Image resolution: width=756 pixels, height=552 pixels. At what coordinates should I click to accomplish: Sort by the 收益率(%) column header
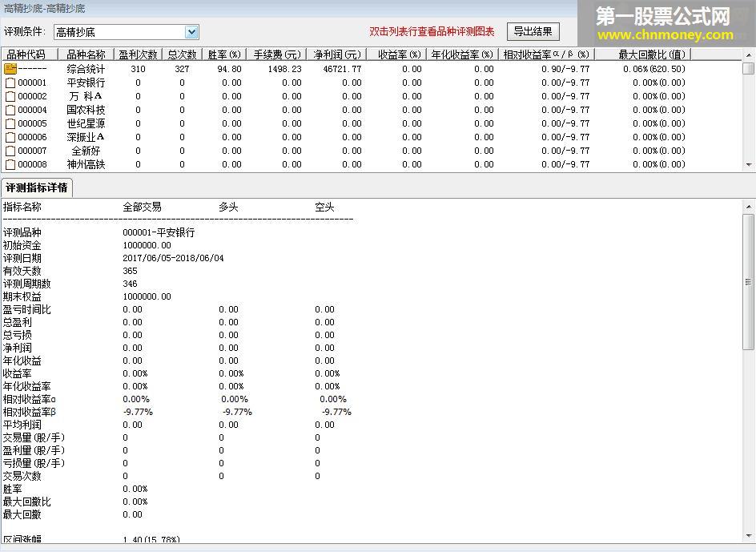click(396, 54)
